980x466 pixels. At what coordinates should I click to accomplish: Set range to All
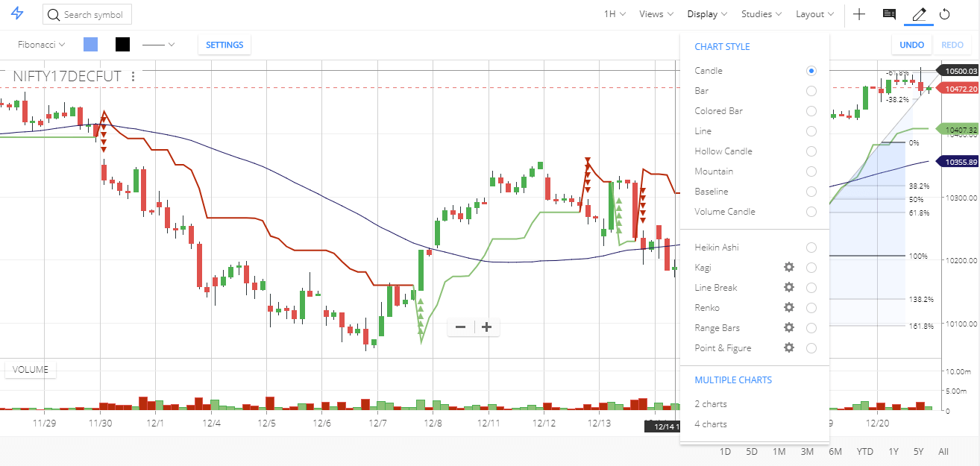point(943,452)
